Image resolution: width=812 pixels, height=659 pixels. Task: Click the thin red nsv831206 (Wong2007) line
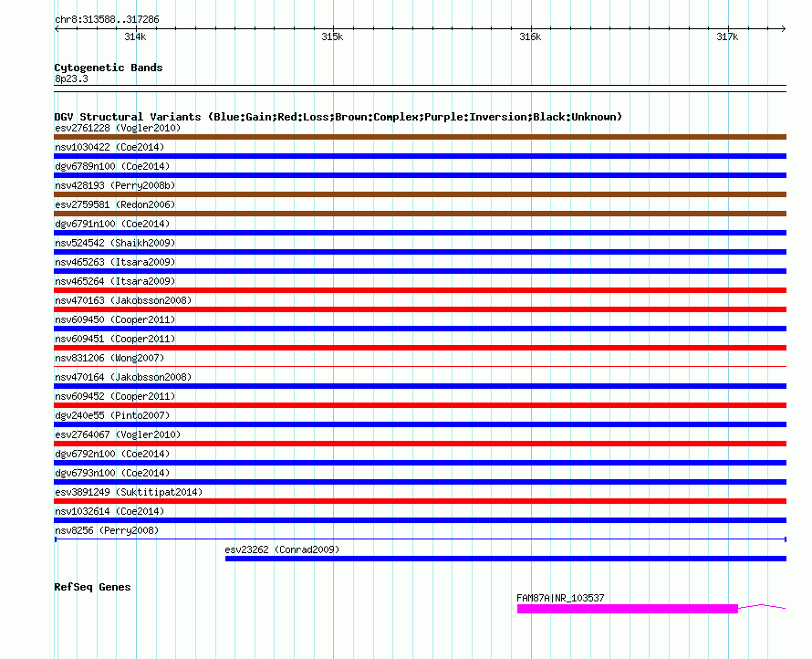tap(420, 366)
